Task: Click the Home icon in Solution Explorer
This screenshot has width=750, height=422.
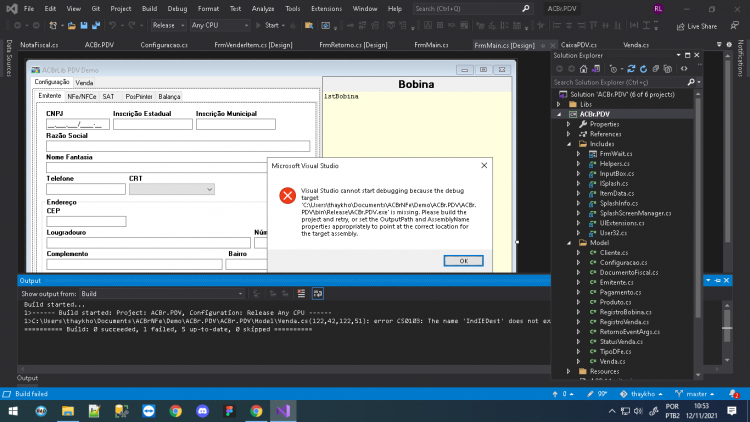Action: pos(583,69)
